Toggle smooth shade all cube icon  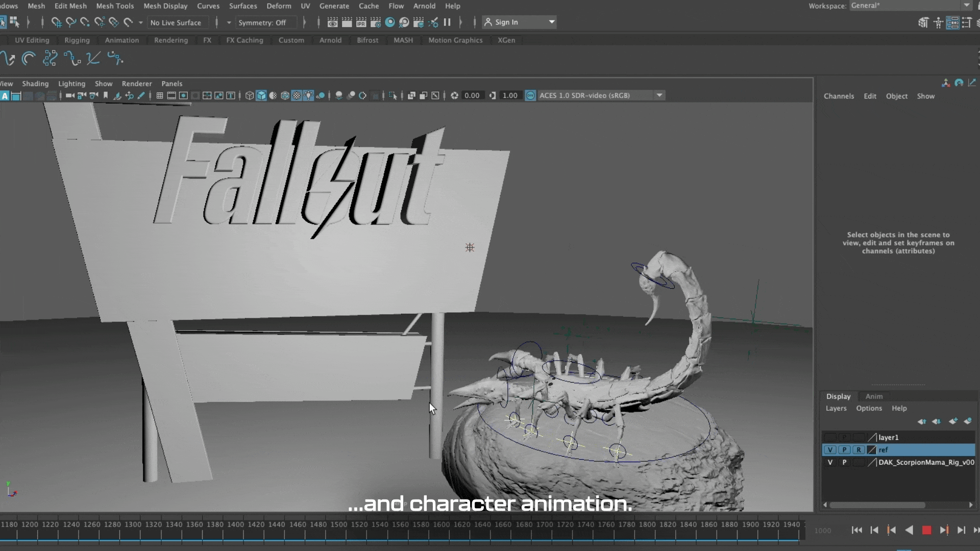[261, 95]
